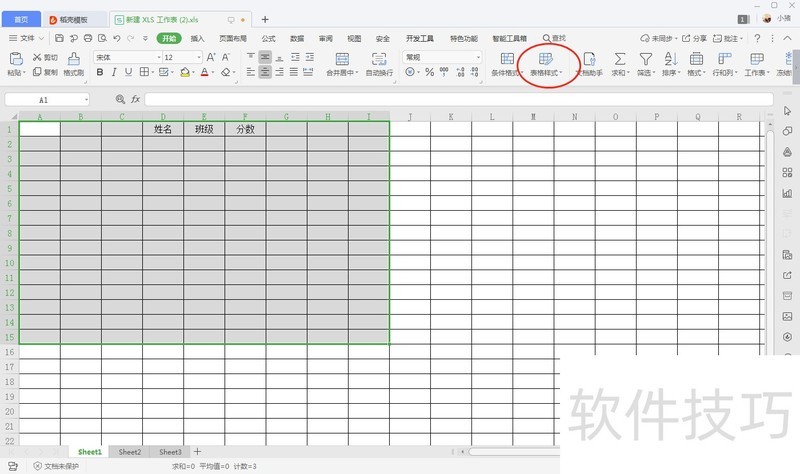Switch to Sheet3 tab
Image resolution: width=800 pixels, height=474 pixels.
pyautogui.click(x=170, y=452)
